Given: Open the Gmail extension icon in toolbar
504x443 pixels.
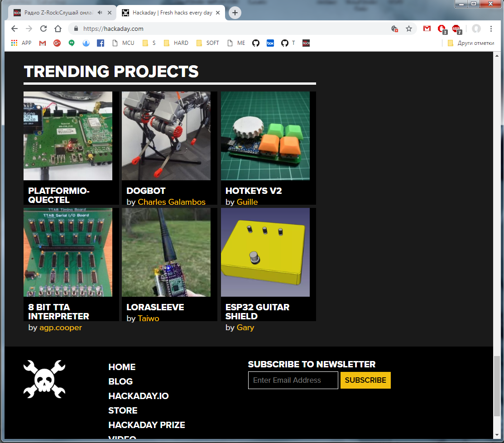Looking at the screenshot, I should coord(427,29).
